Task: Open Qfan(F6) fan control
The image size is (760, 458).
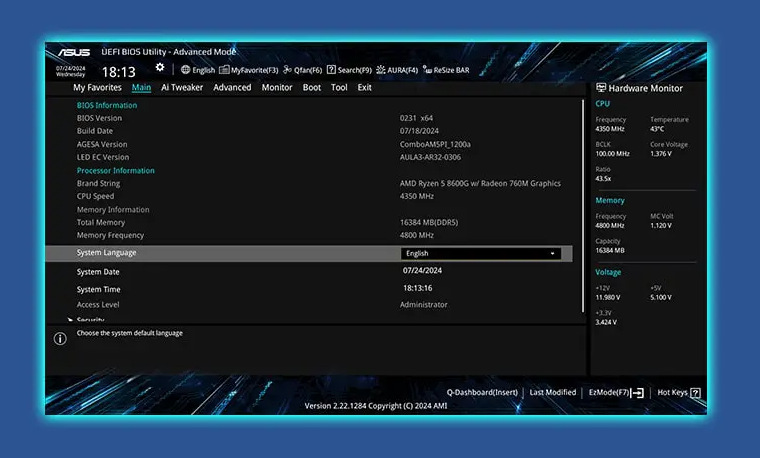Action: click(302, 70)
